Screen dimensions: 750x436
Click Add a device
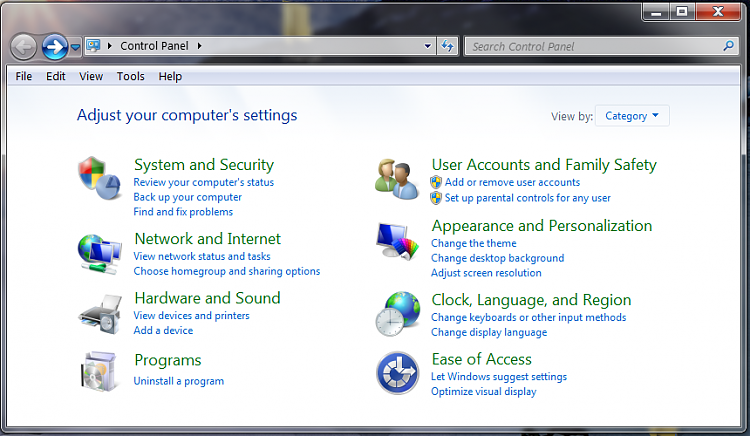click(x=163, y=330)
